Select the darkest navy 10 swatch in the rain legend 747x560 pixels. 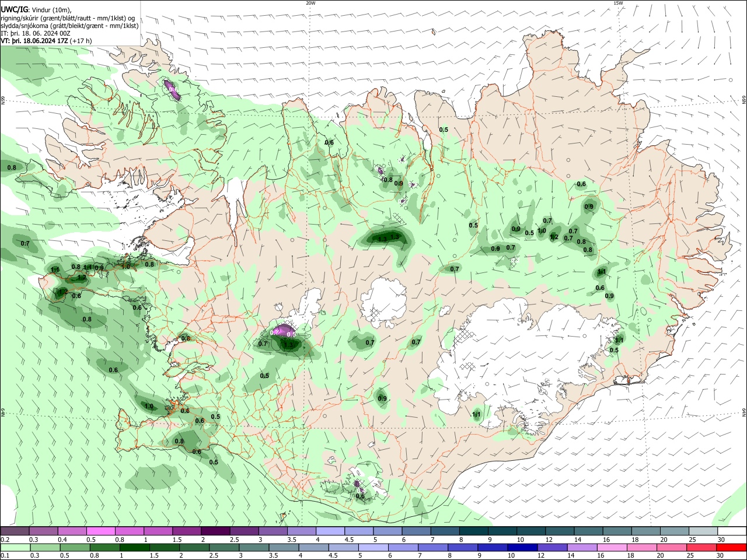521,548
